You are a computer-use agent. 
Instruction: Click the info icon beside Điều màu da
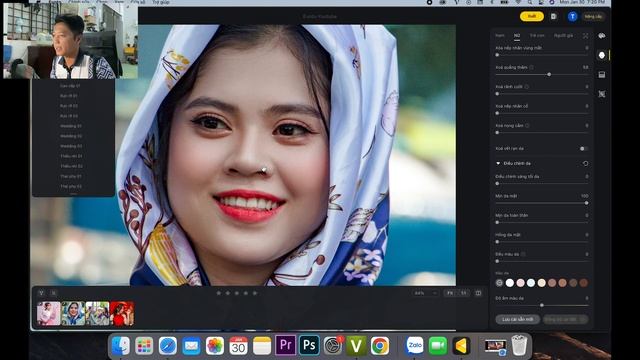click(x=523, y=254)
